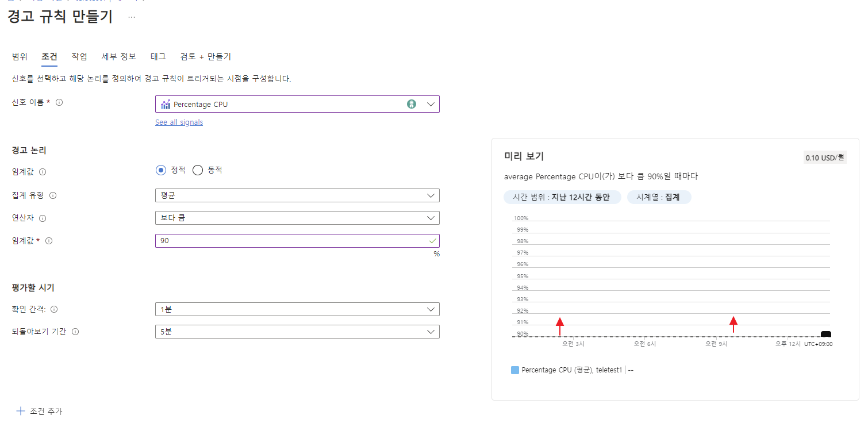The height and width of the screenshot is (423, 868).
Task: Expand the 되돌아보기 기간 dropdown showing 5분
Action: click(297, 332)
